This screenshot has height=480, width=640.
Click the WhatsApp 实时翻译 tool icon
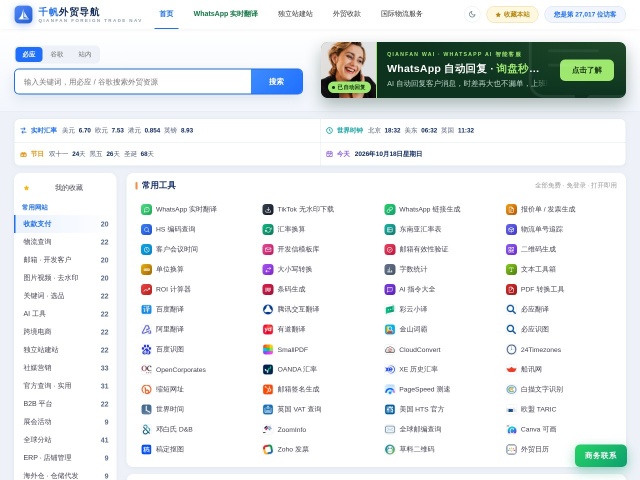pyautogui.click(x=146, y=209)
